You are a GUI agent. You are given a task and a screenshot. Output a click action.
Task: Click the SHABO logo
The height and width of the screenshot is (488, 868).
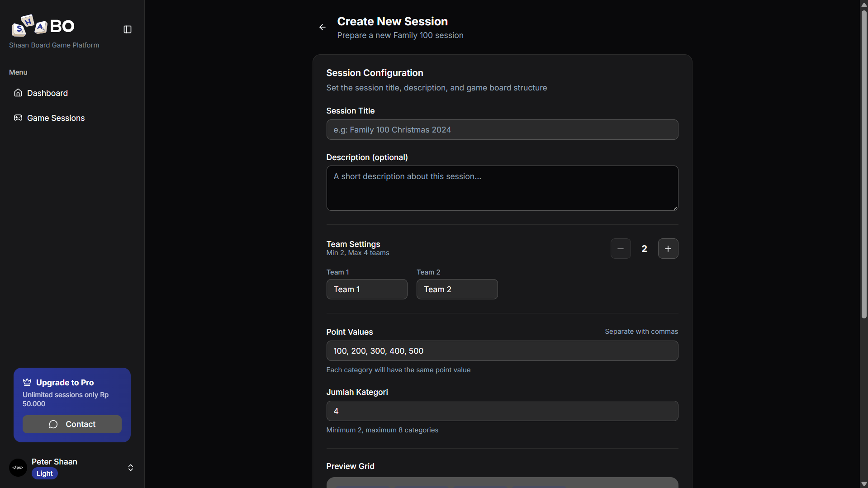pos(43,26)
